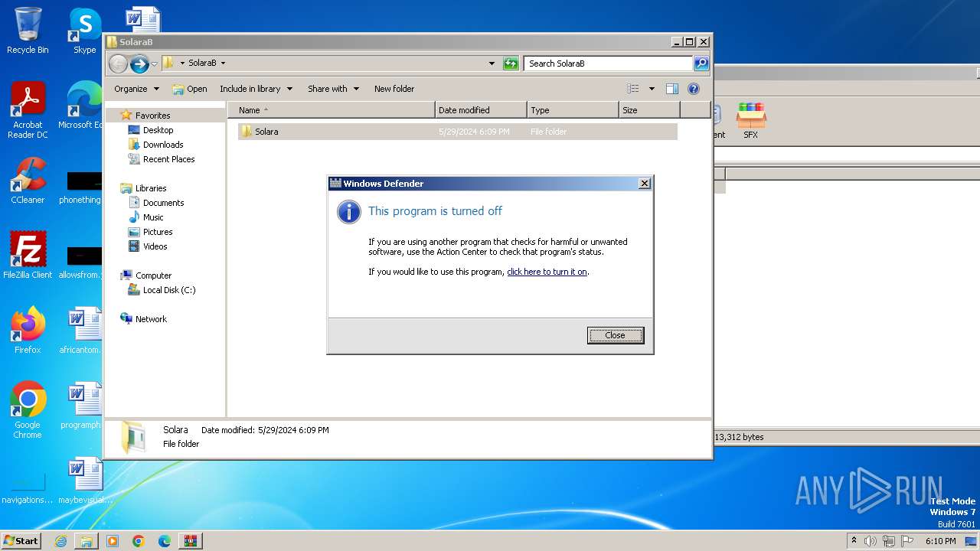Click the Start button
This screenshot has width=980, height=551.
coord(21,540)
